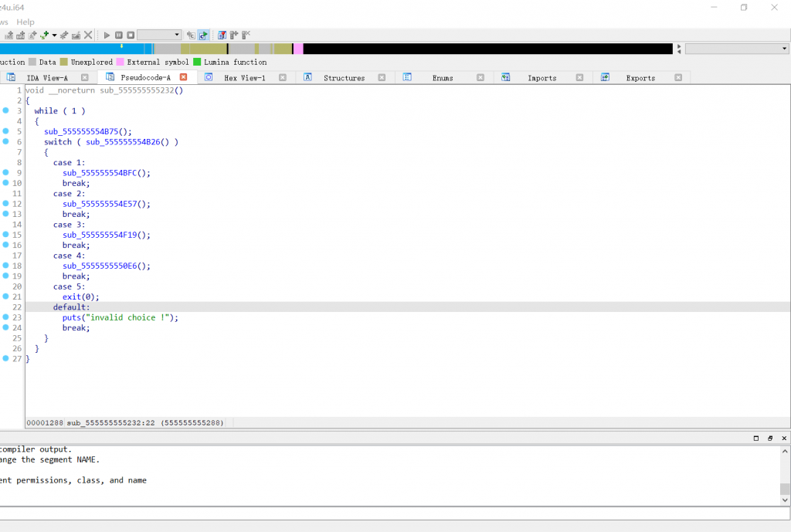The image size is (791, 532).
Task: Toggle breakpoint dot on line 3
Action: tap(5, 110)
